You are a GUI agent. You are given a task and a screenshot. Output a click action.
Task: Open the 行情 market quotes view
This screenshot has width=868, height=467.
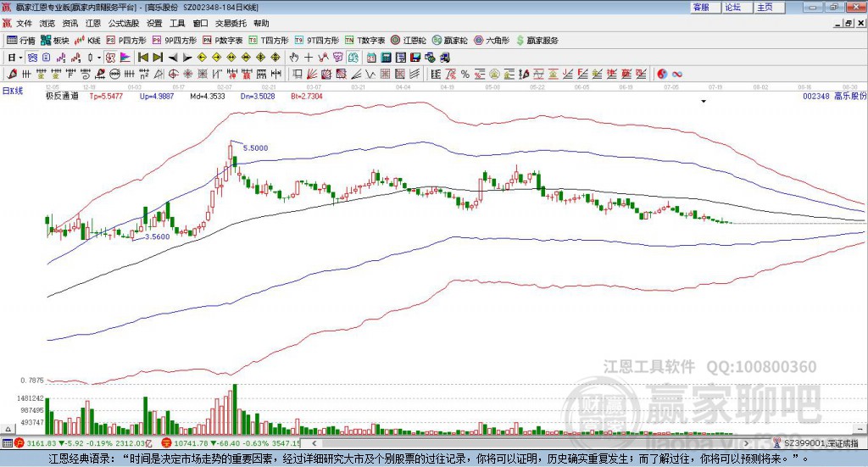[21, 41]
